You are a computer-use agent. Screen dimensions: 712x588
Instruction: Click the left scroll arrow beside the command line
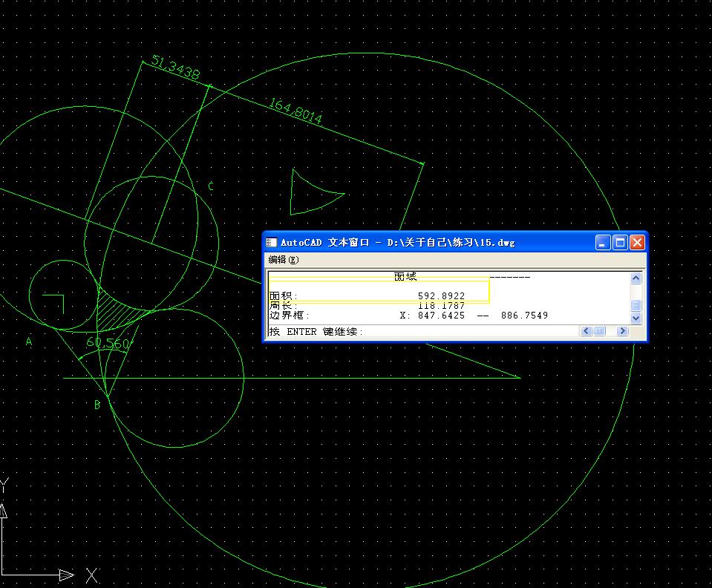(586, 331)
